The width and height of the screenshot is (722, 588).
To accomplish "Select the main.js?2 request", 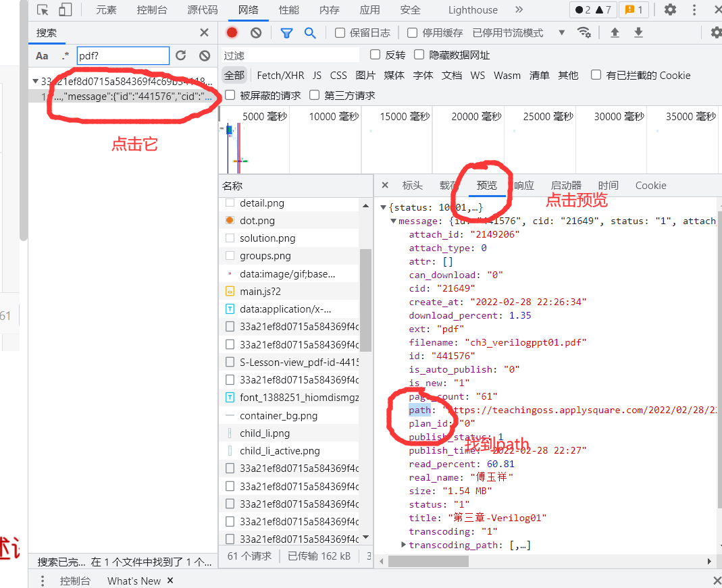I will (x=288, y=291).
